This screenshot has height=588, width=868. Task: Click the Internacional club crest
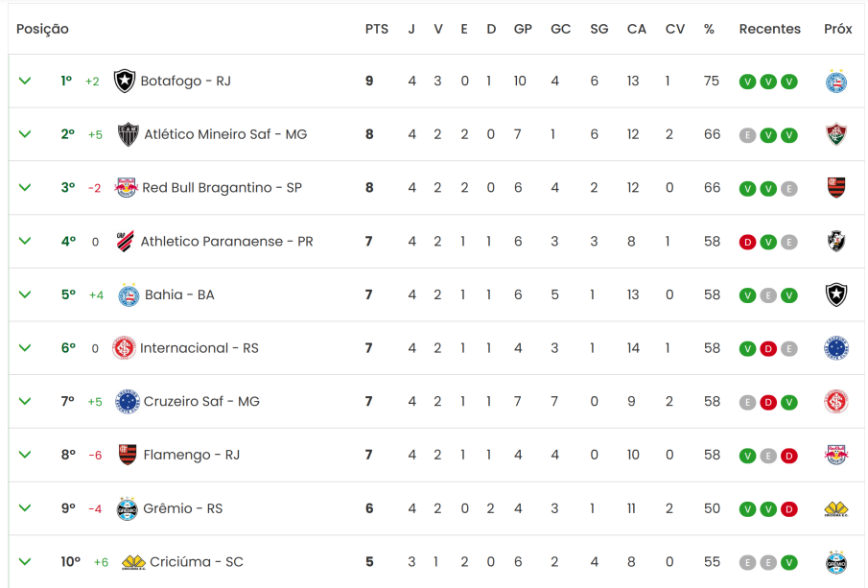click(124, 348)
